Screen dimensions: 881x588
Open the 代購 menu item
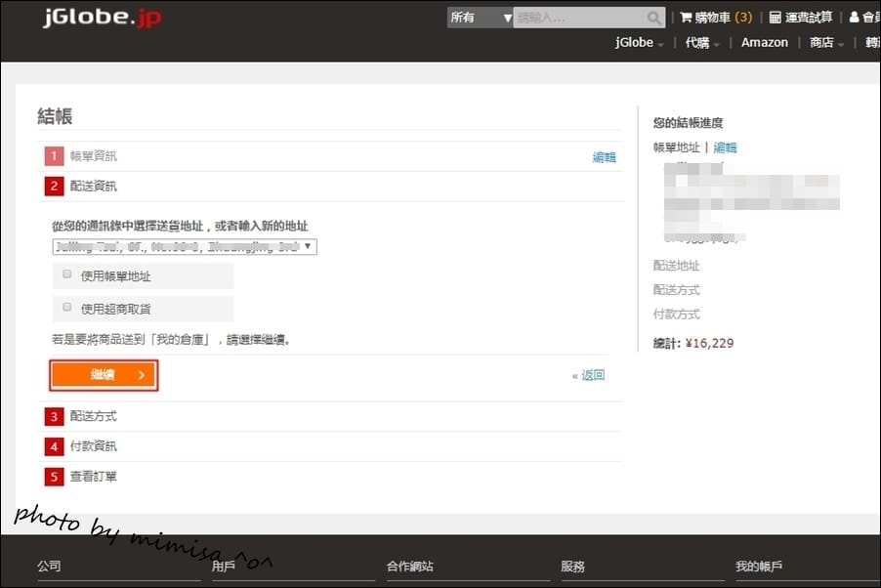pos(699,42)
